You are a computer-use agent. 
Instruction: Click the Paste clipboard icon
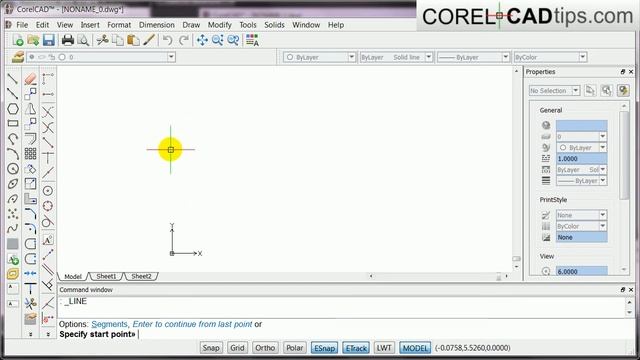click(133, 40)
